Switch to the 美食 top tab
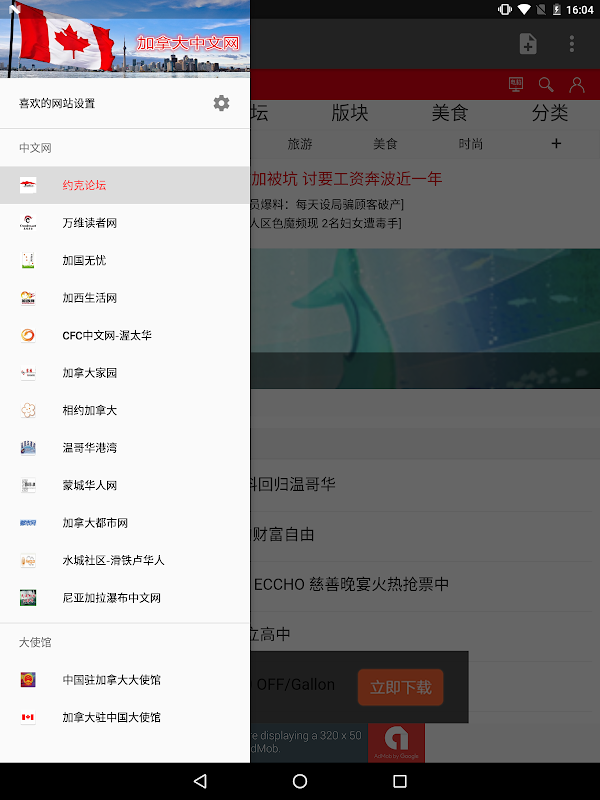This screenshot has height=800, width=600. [449, 113]
